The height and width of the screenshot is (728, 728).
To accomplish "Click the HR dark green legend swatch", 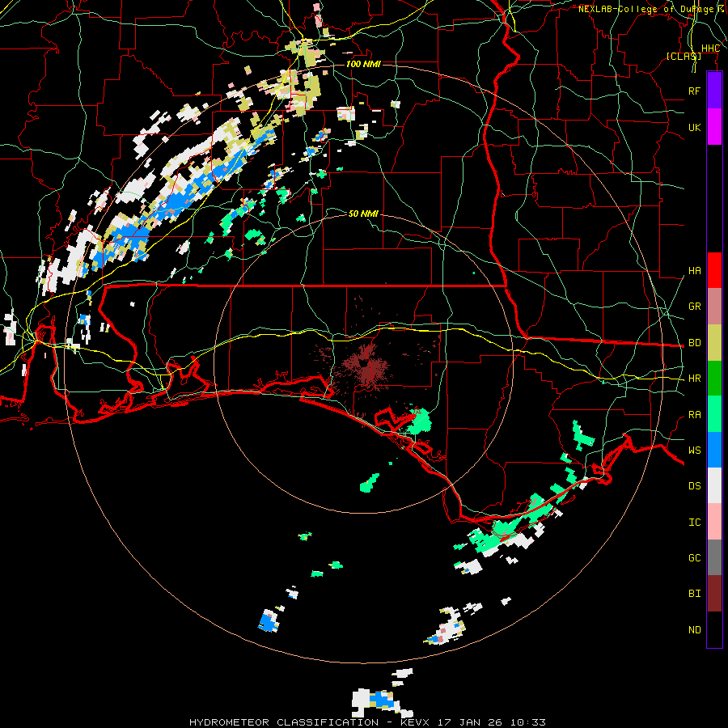I will click(x=714, y=379).
